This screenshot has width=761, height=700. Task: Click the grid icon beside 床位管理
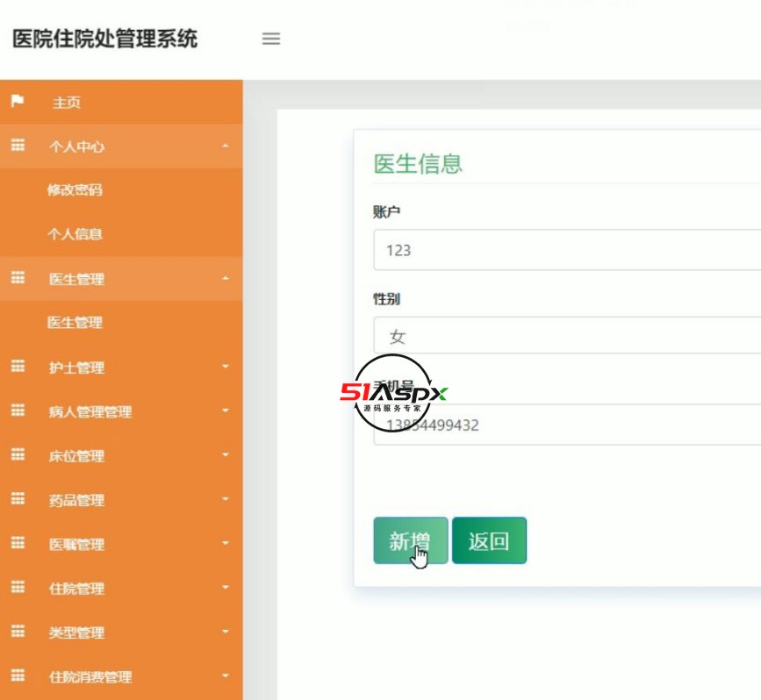pyautogui.click(x=18, y=455)
